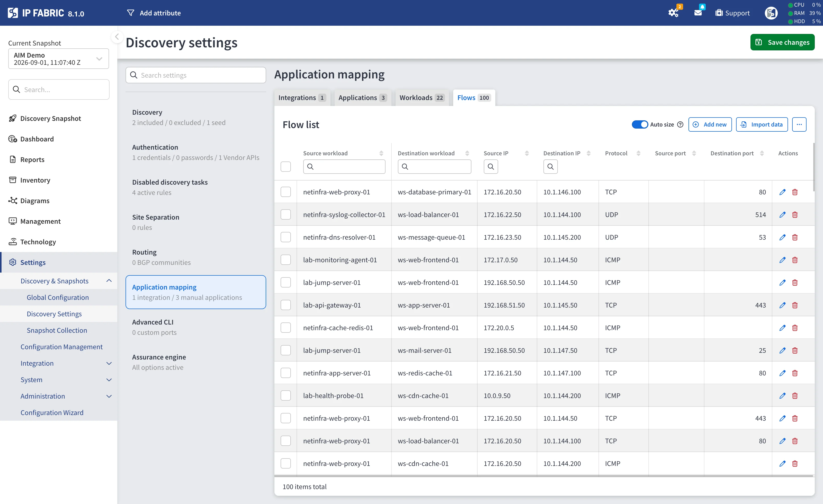Open the Site Separation settings section

click(x=196, y=222)
